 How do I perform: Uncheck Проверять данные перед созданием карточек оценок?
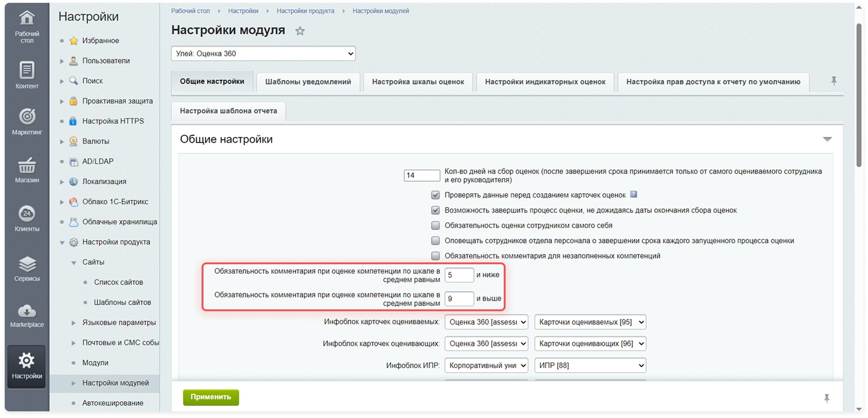pyautogui.click(x=435, y=195)
